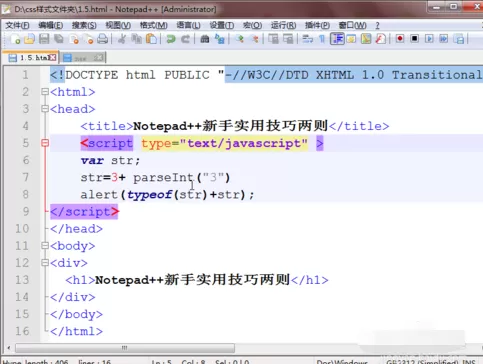Save the recorded macro icon
The image size is (483, 364).
click(x=459, y=39)
